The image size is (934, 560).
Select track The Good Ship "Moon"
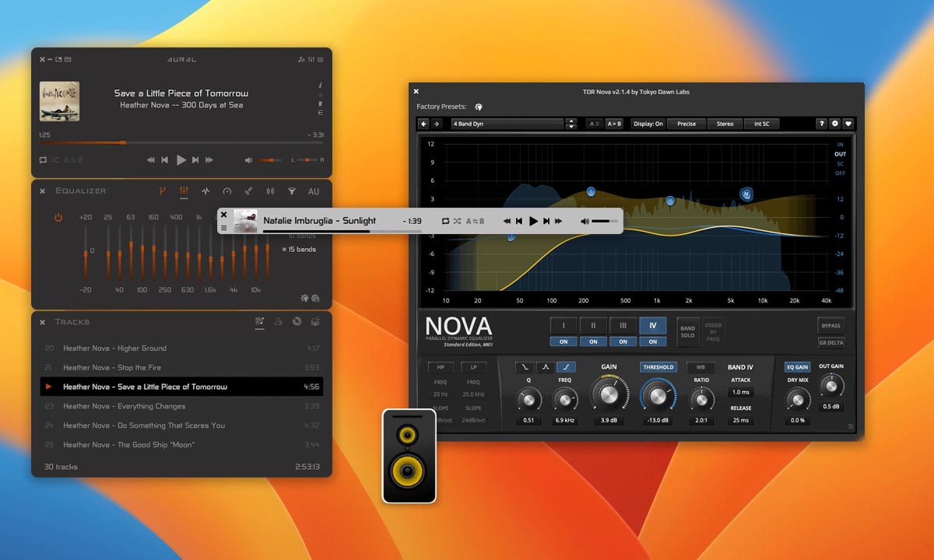(x=181, y=445)
